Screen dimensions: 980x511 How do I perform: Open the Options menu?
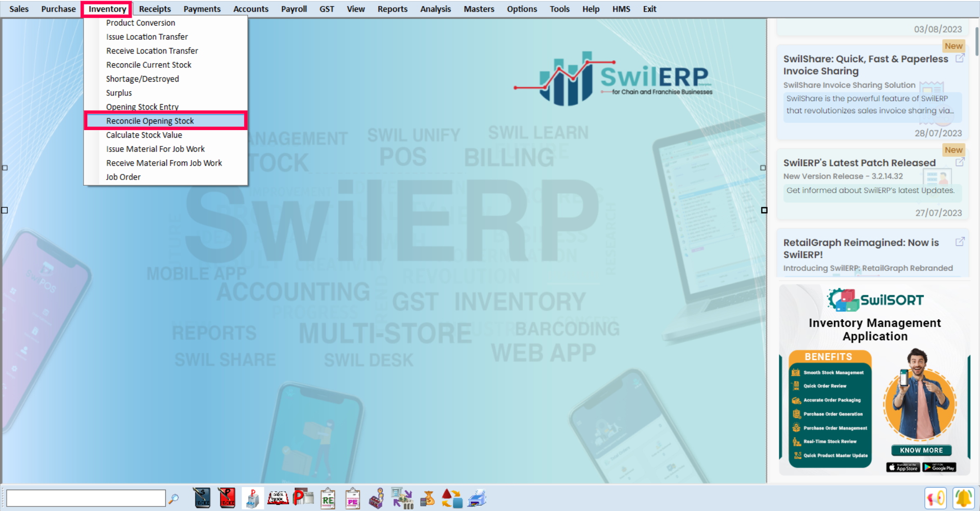[x=522, y=9]
